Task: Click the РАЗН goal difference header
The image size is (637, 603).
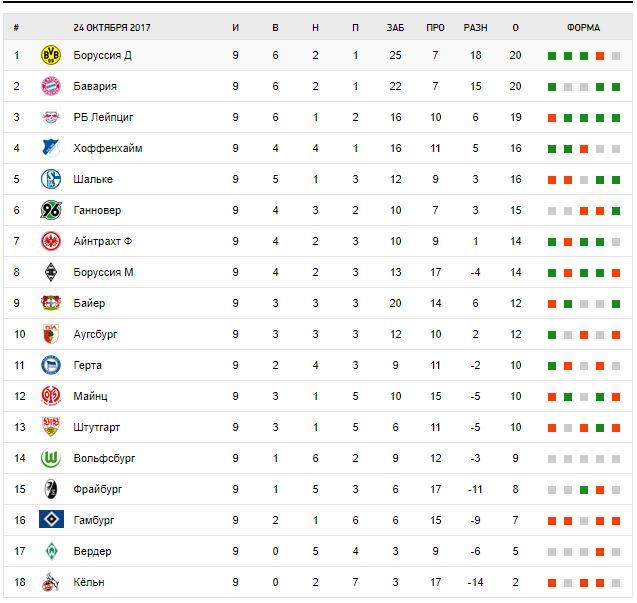Action: point(475,27)
